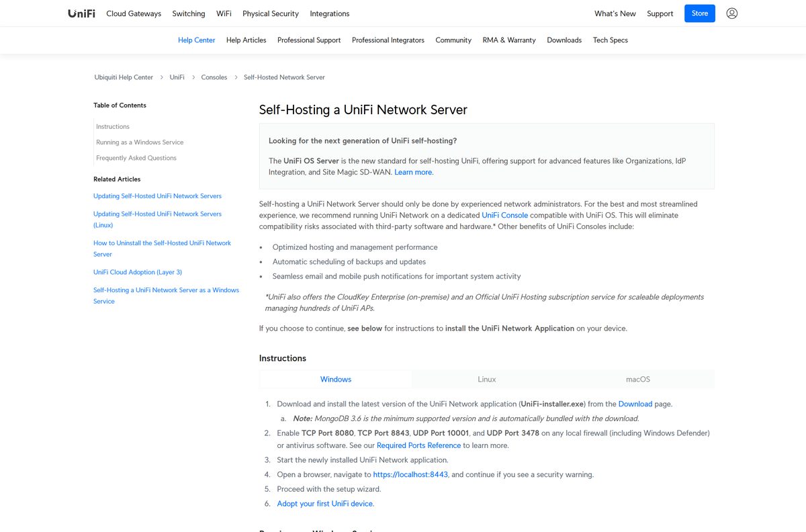The height and width of the screenshot is (532, 806).
Task: Click 'Start the newly installed UniFi Network application' step
Action: tap(363, 460)
